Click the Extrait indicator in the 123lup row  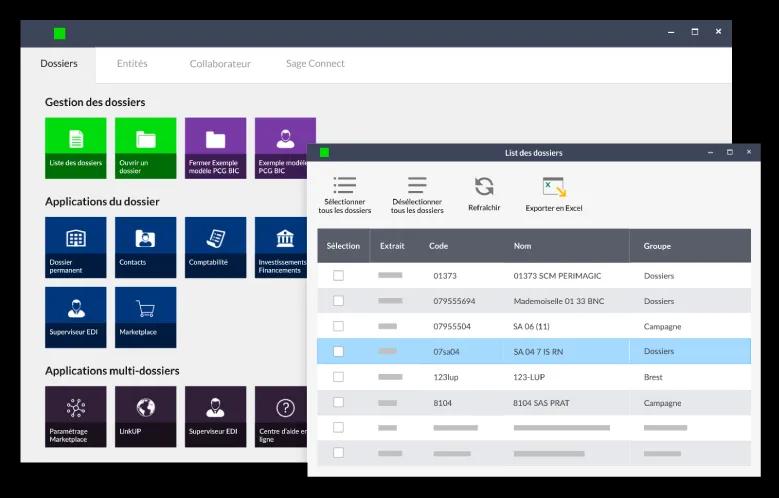coord(390,377)
